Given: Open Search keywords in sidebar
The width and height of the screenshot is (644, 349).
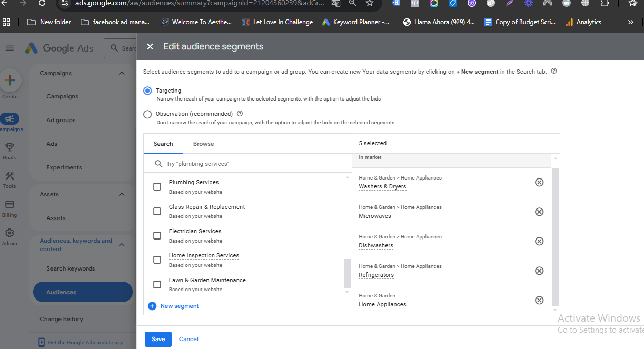Looking at the screenshot, I should [x=71, y=268].
